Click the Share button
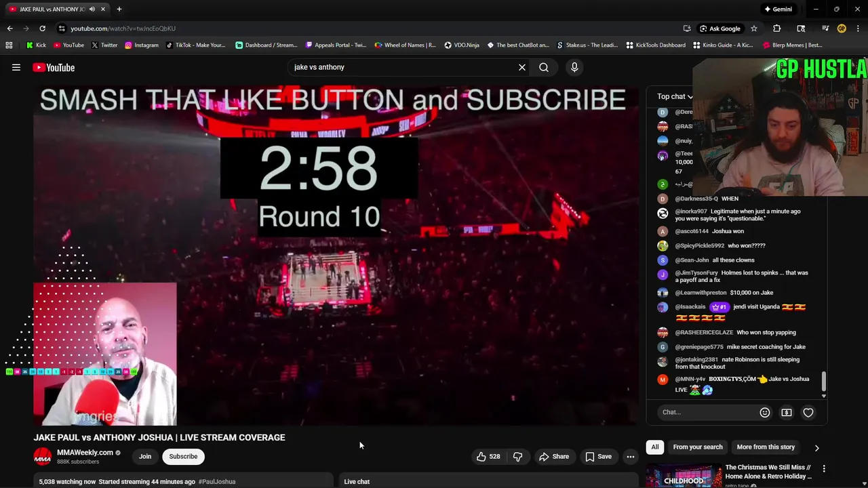This screenshot has height=488, width=868. click(554, 456)
